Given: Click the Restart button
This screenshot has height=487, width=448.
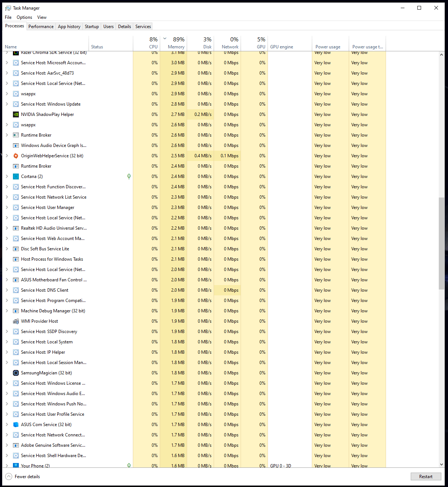Looking at the screenshot, I should coord(426,477).
